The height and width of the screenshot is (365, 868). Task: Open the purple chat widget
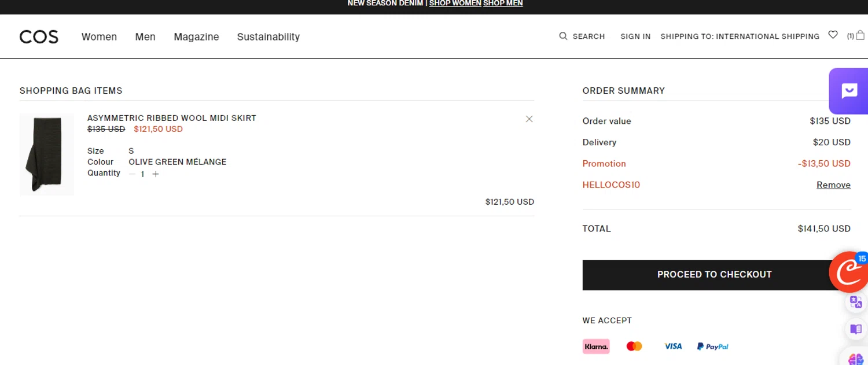click(x=849, y=91)
